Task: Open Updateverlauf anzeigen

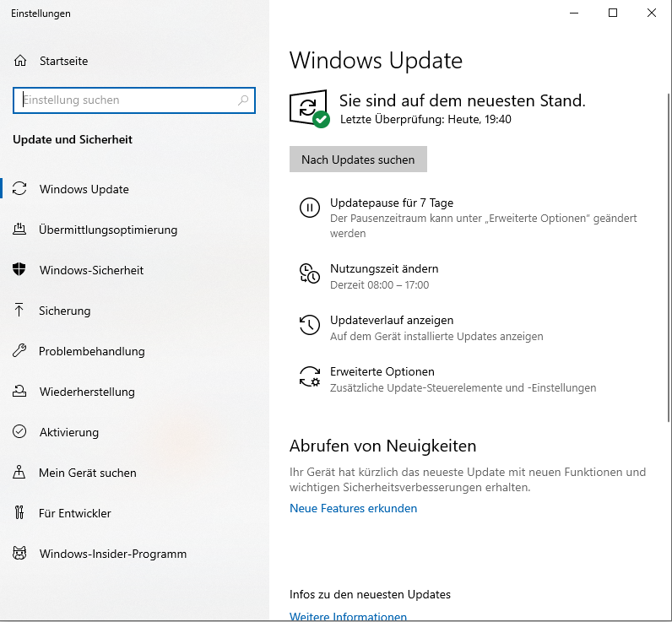Action: (x=391, y=320)
